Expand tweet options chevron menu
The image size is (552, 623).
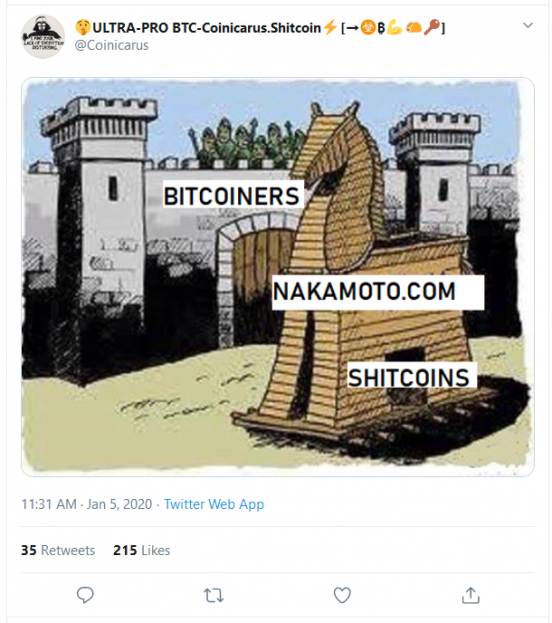(x=527, y=25)
